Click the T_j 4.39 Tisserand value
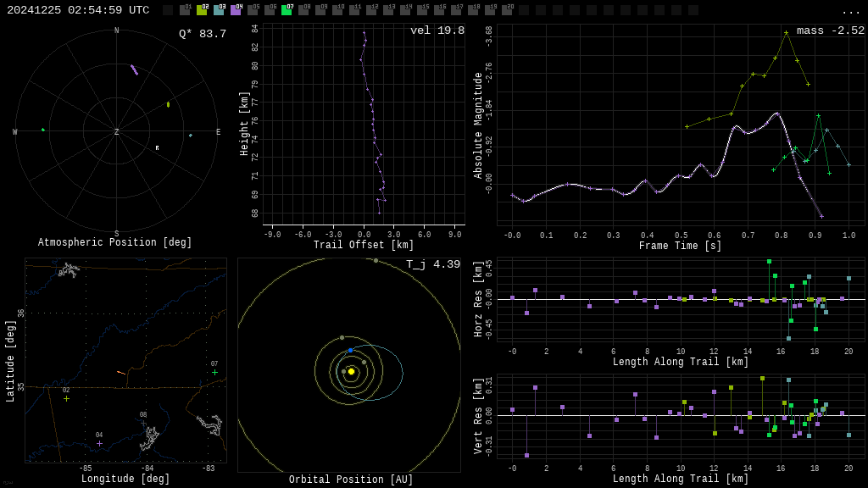Viewport: 868px width, 488px height. click(432, 265)
